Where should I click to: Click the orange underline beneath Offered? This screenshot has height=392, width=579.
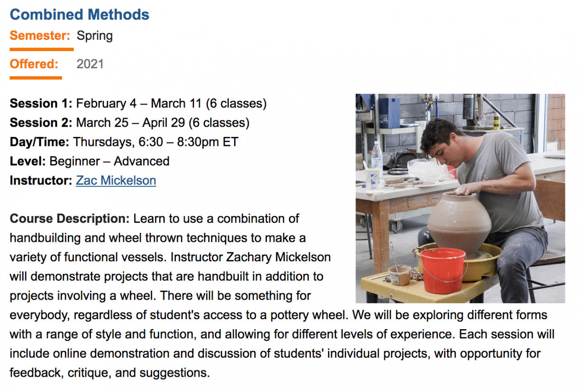36,78
